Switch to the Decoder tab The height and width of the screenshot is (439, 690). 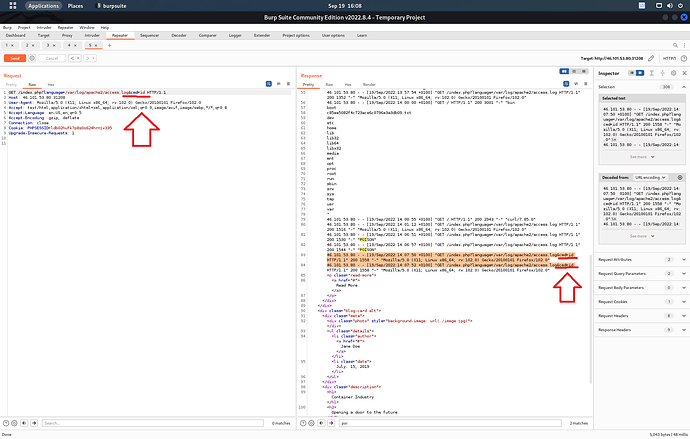coord(179,35)
